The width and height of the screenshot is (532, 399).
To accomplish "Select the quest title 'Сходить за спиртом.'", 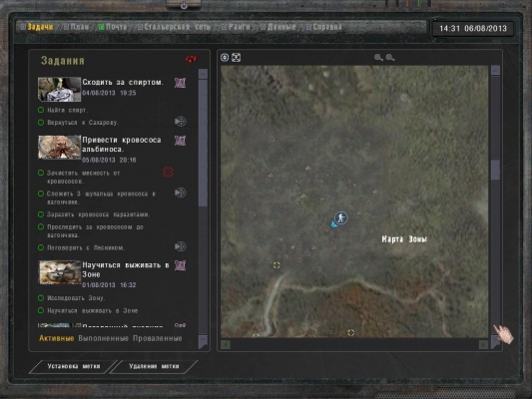I will [x=123, y=82].
